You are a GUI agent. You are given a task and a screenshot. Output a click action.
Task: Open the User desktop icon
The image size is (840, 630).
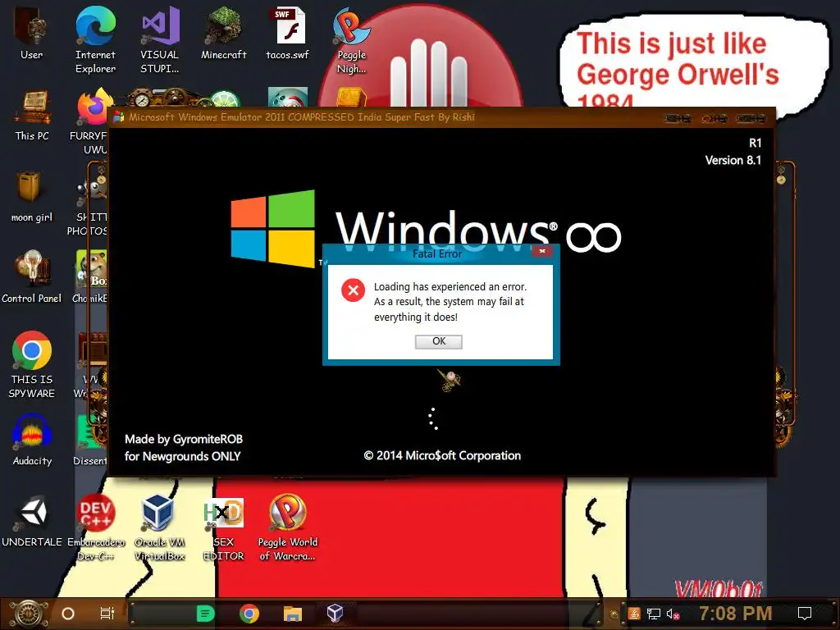tap(31, 34)
